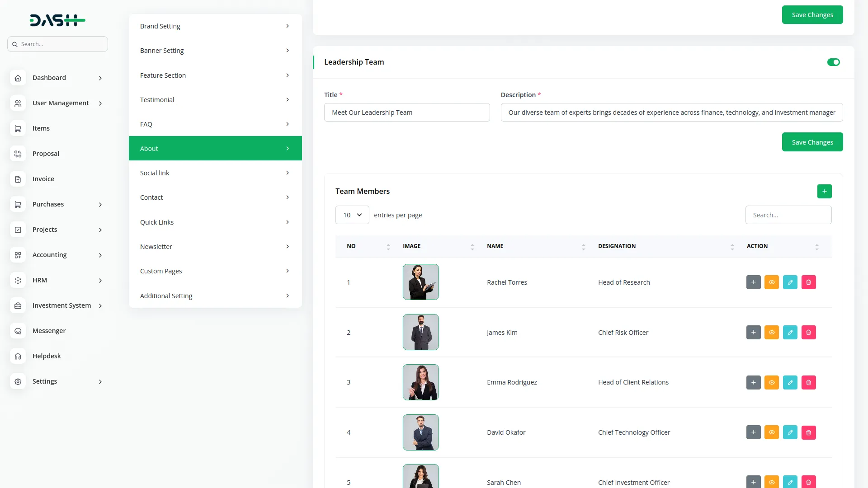The width and height of the screenshot is (868, 488).
Task: Show David Okafor details eye icon
Action: coord(771,432)
